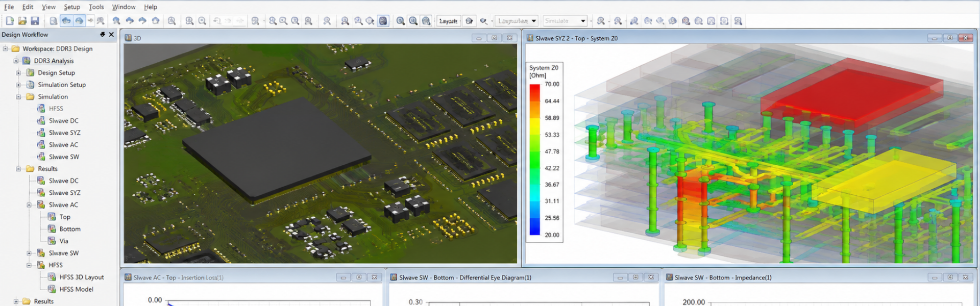
Task: Collapse the Slwave AC results node
Action: [29, 205]
